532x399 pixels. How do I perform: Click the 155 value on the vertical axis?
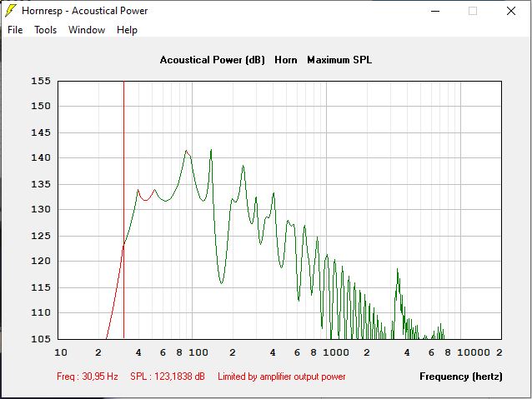(x=41, y=81)
